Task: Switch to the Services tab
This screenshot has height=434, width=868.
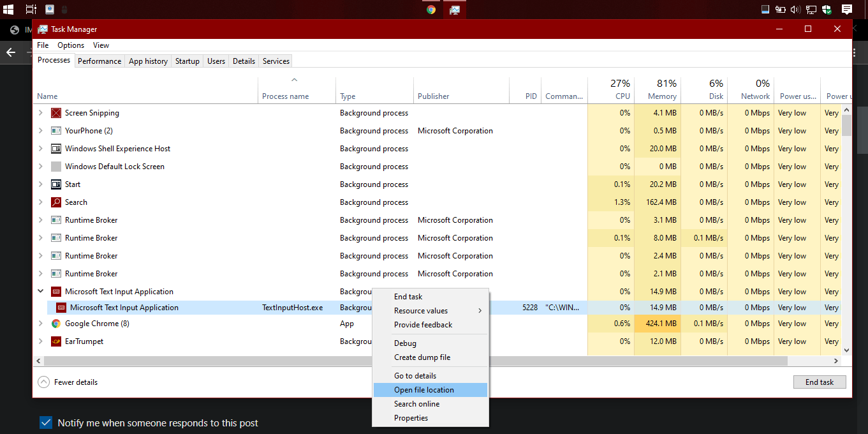Action: (x=276, y=61)
